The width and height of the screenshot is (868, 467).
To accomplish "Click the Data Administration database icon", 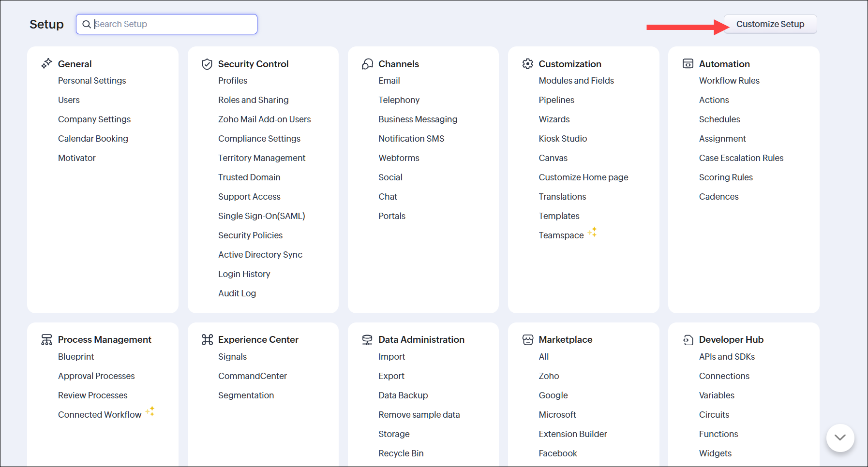I will pyautogui.click(x=367, y=340).
